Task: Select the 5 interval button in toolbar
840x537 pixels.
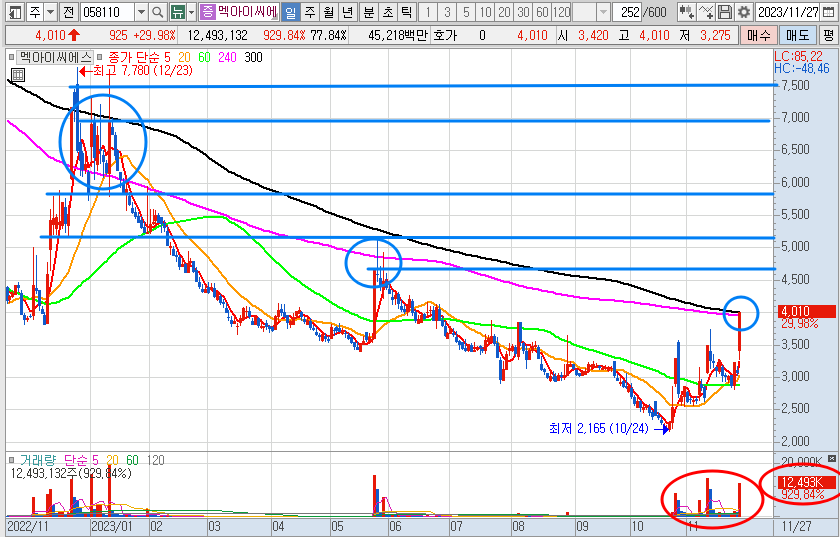Action: pos(466,11)
